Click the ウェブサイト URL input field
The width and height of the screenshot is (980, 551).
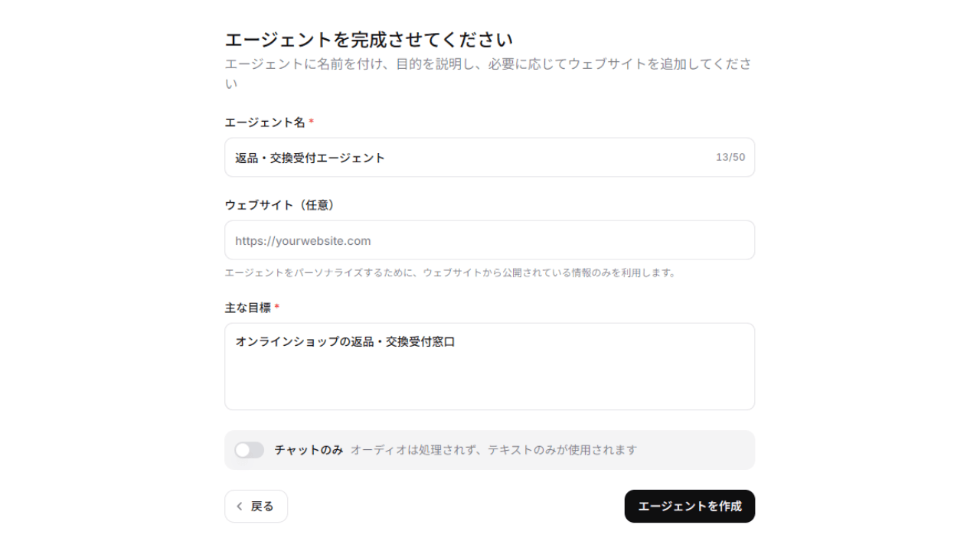(x=489, y=240)
